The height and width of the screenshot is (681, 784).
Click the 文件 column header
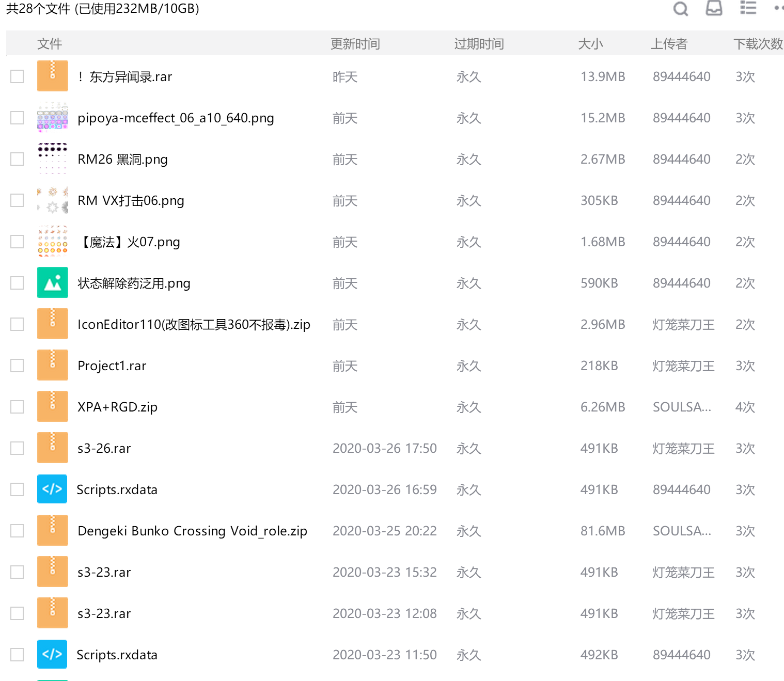(50, 44)
